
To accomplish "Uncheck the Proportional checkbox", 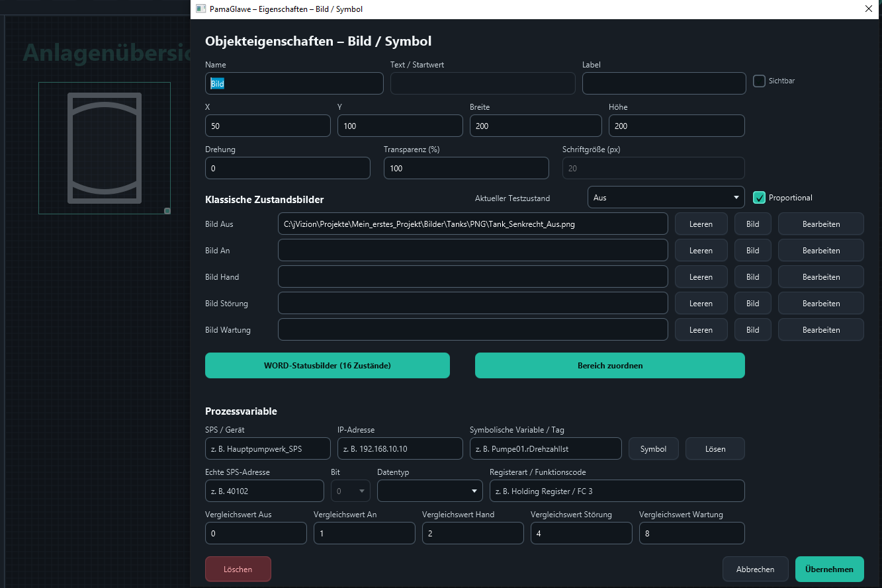I will tap(759, 197).
